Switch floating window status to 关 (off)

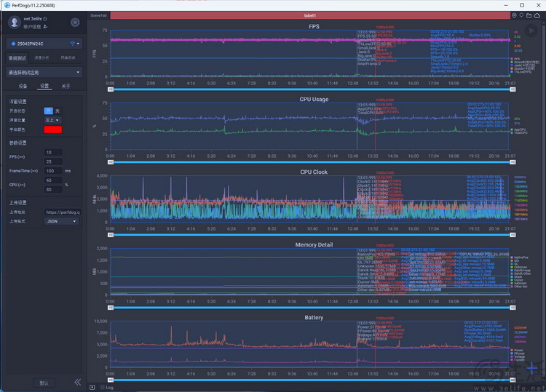(x=58, y=111)
